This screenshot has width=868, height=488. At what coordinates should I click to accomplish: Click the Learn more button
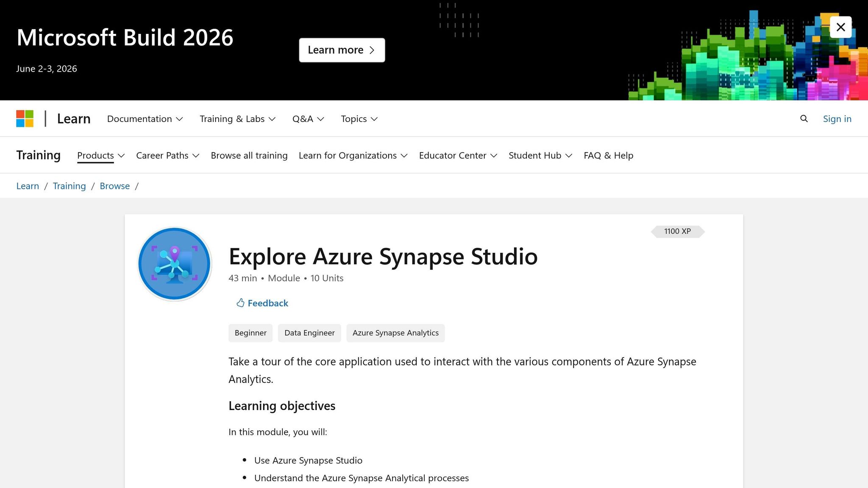click(342, 50)
